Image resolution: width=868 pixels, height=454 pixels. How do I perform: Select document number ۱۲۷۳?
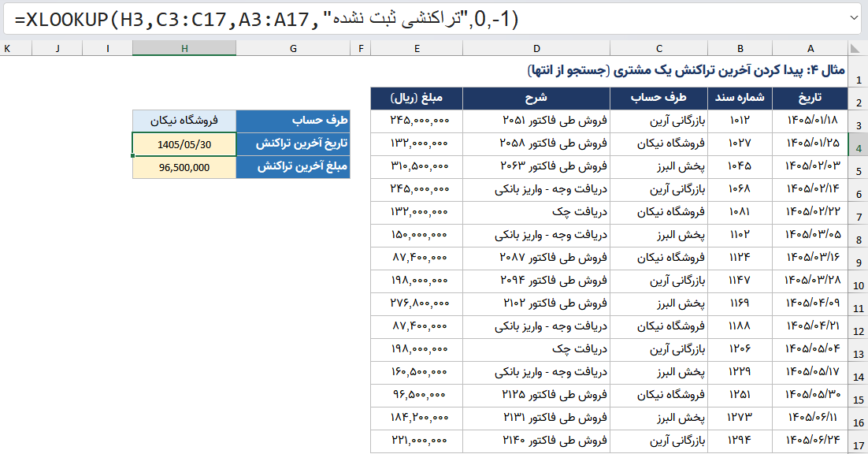pyautogui.click(x=740, y=419)
